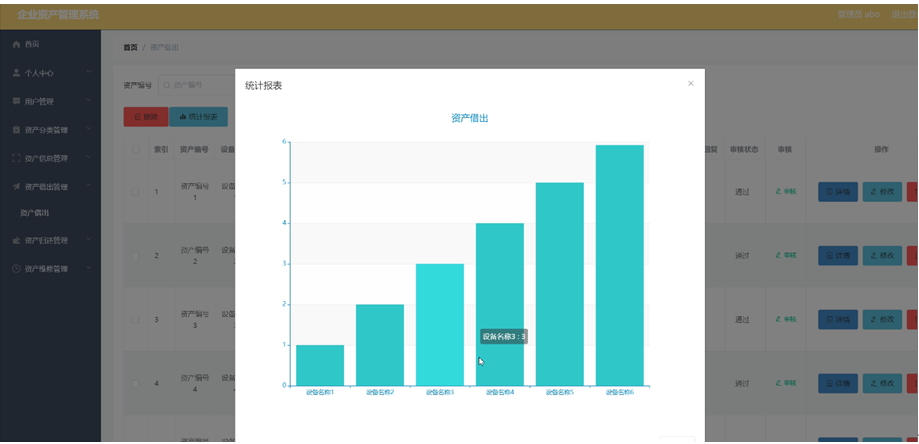
Task: Click the 资产信息管理 scan-frame icon
Action: (x=16, y=158)
